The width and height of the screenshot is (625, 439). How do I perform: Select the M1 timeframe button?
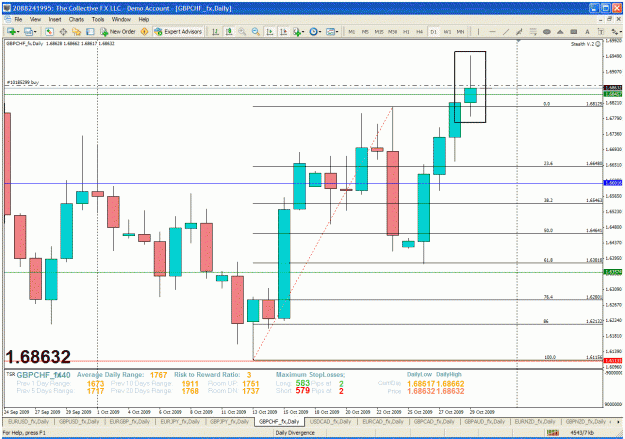[352, 31]
